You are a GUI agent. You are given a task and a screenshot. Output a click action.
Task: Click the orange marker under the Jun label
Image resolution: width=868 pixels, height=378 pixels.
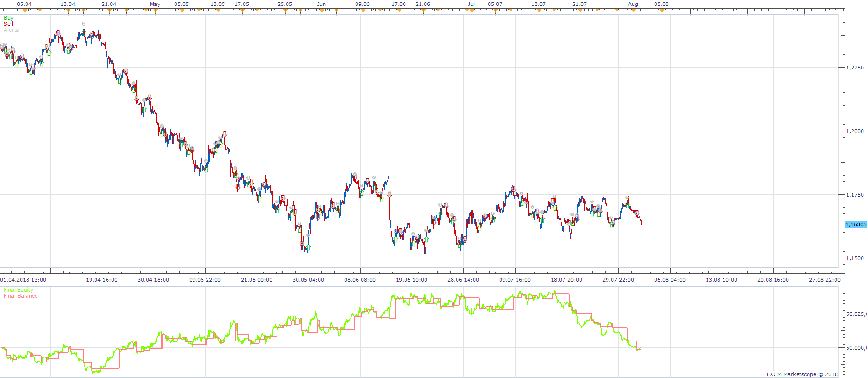[322, 11]
